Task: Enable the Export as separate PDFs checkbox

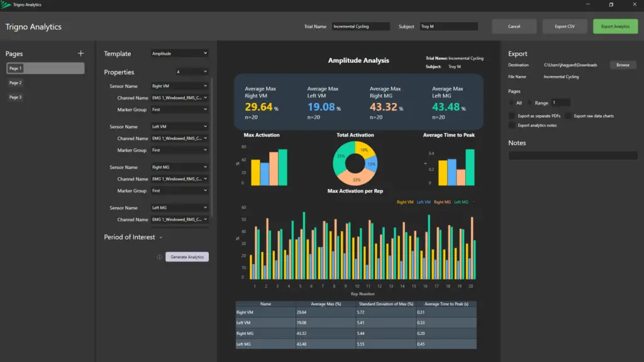Action: click(x=511, y=116)
